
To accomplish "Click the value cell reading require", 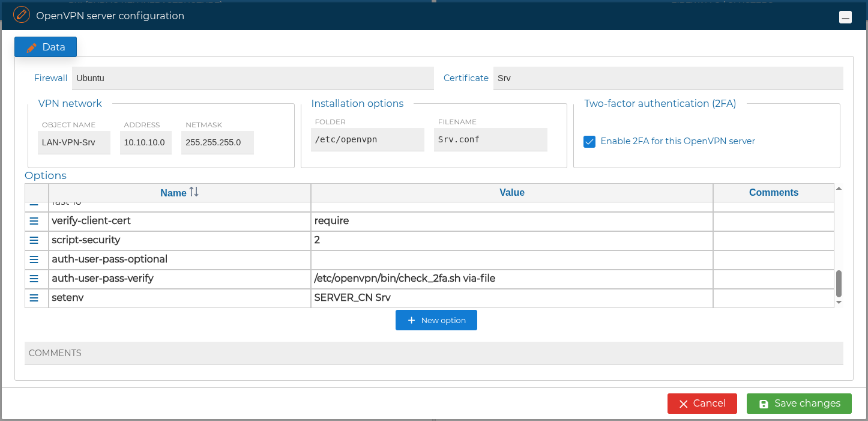I will [512, 221].
